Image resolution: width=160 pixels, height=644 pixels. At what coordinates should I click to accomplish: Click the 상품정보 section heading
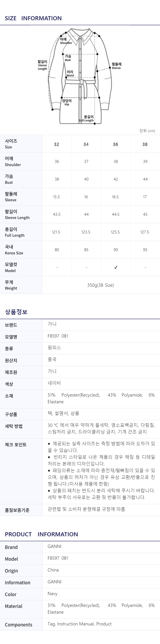coord(16,312)
